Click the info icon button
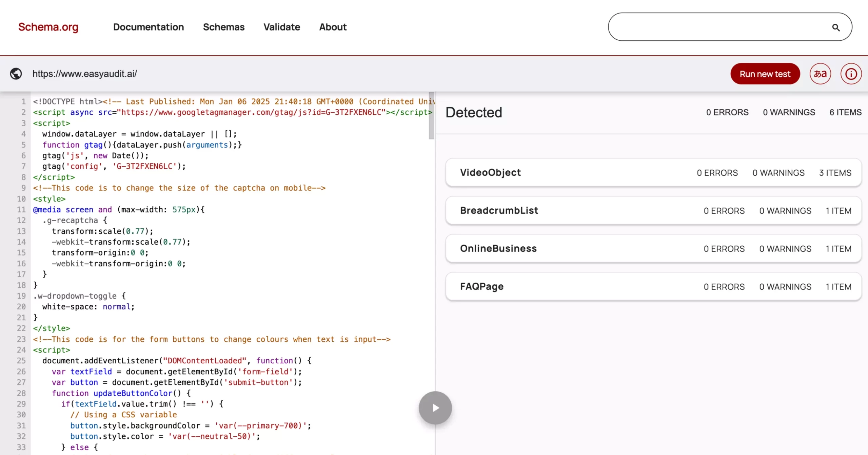Viewport: 868px width, 455px height. point(851,74)
